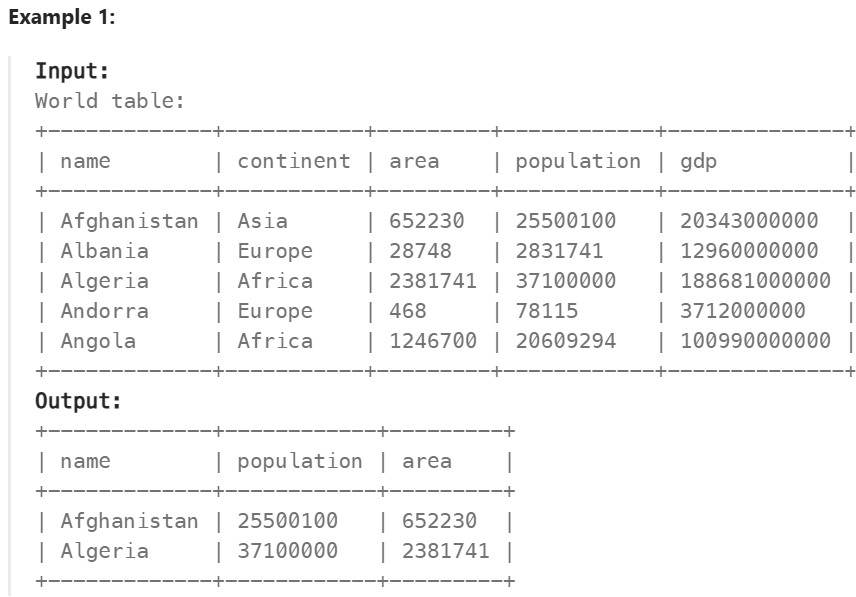Select the "Angola" name cell
Viewport: 856px width, 597px height.
(98, 341)
